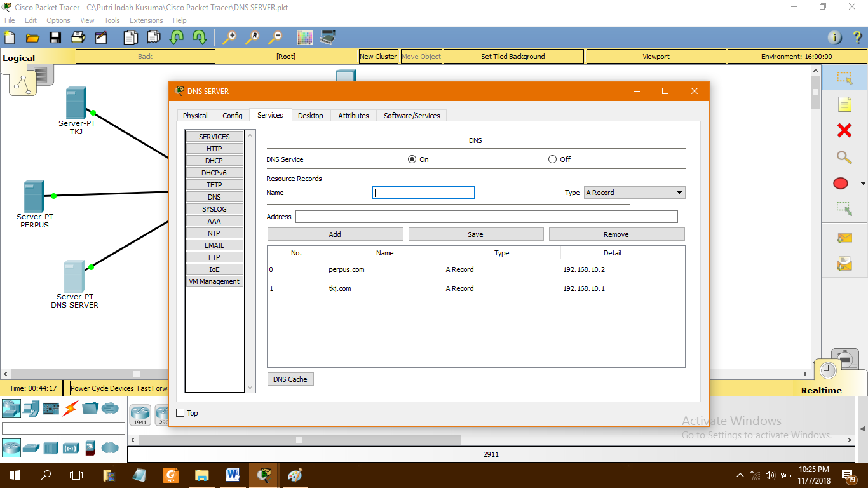The width and height of the screenshot is (868, 488).
Task: Click the Redo green arrow icon
Action: click(200, 37)
